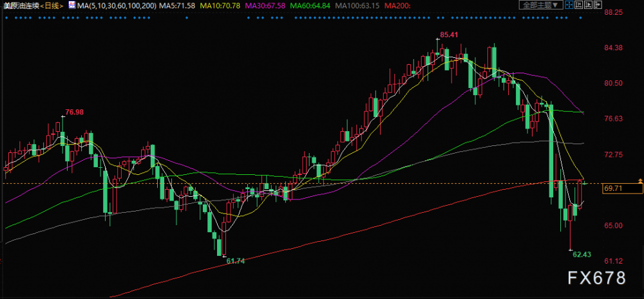Click the 88.25 price axis label
Screen dimensions: 644x299
(614, 12)
